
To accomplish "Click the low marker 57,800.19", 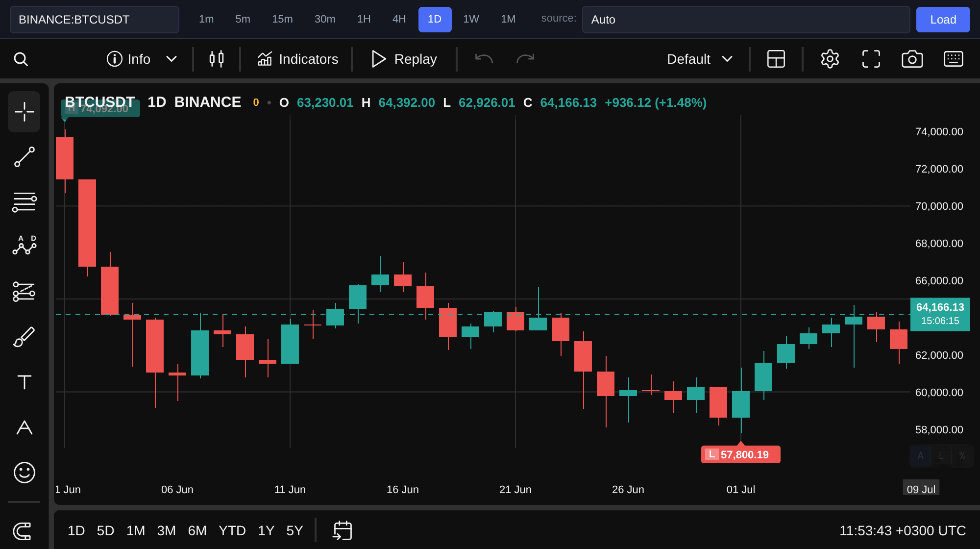I will pos(740,454).
